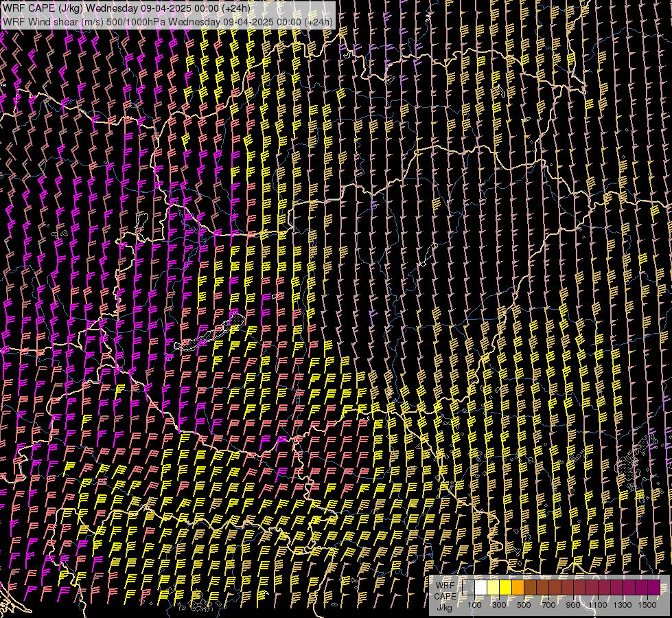Image resolution: width=672 pixels, height=618 pixels.
Task: Click the WRF CAPE title line
Action: point(126,8)
